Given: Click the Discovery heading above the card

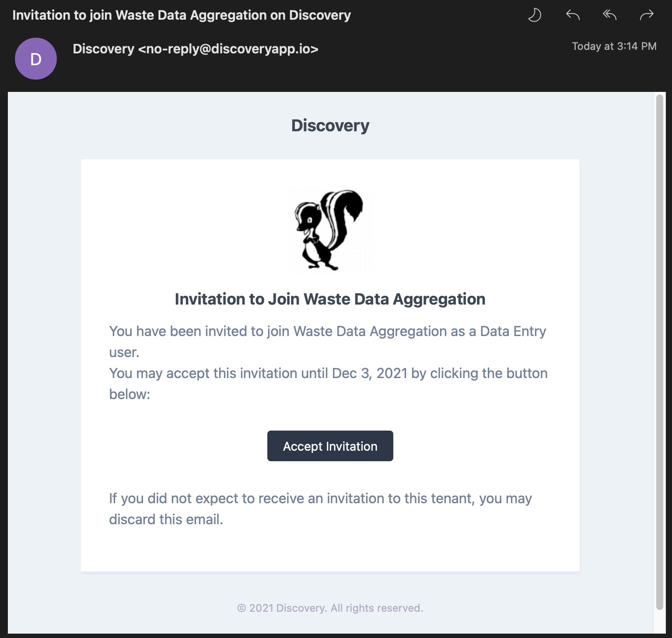Looking at the screenshot, I should 330,126.
